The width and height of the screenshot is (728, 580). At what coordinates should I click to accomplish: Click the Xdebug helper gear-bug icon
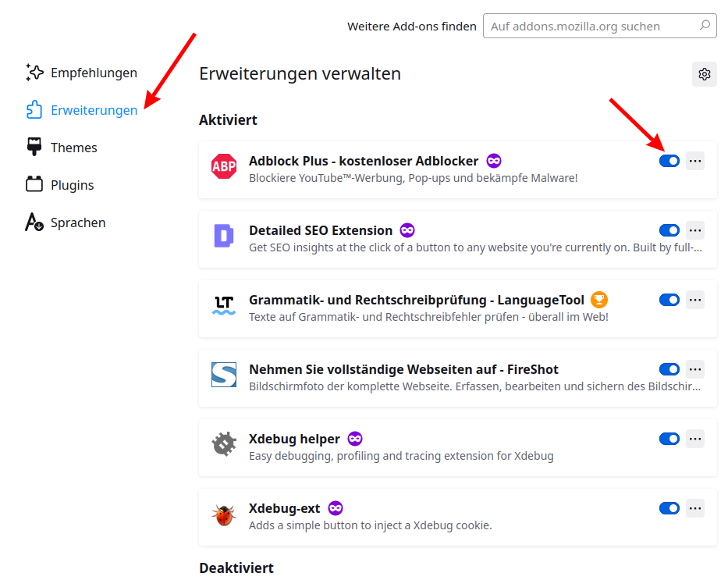coord(224,445)
